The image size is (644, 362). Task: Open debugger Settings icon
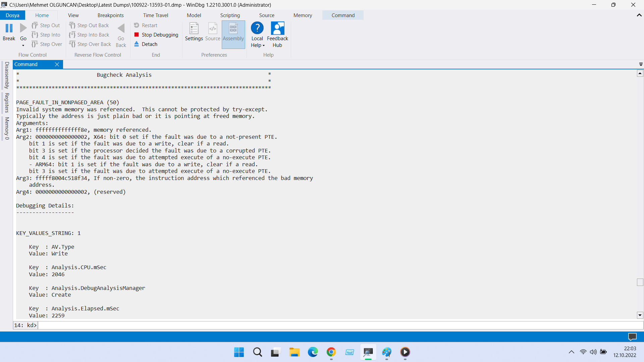194,29
